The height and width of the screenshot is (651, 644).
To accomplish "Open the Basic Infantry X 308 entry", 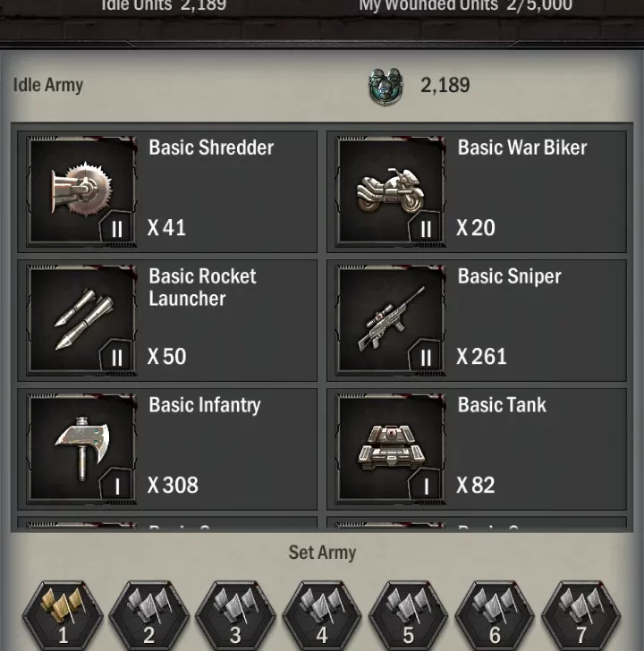I will pos(167,449).
